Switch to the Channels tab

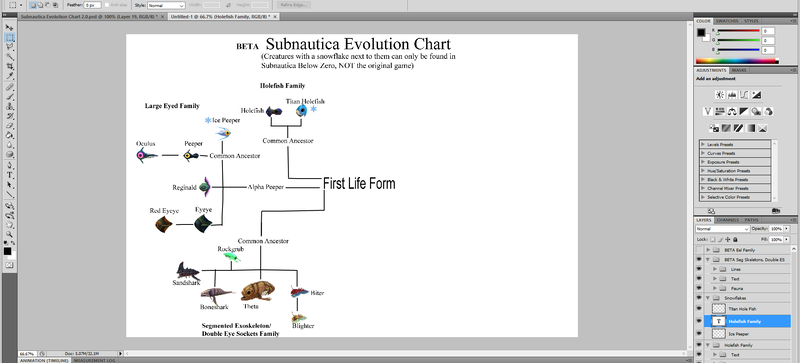click(727, 220)
